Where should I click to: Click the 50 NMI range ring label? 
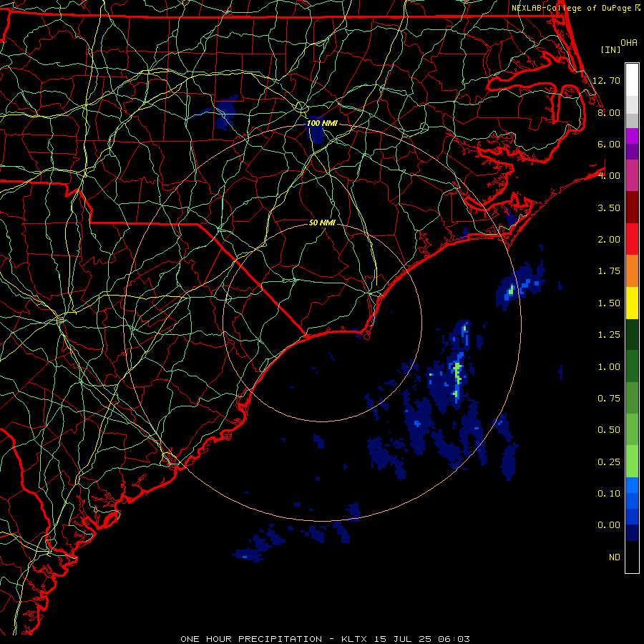tap(322, 223)
